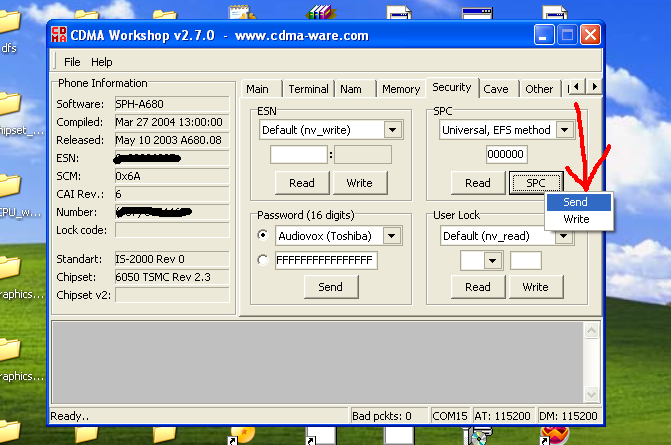
Task: Click the second ESN input field
Action: coord(363,154)
